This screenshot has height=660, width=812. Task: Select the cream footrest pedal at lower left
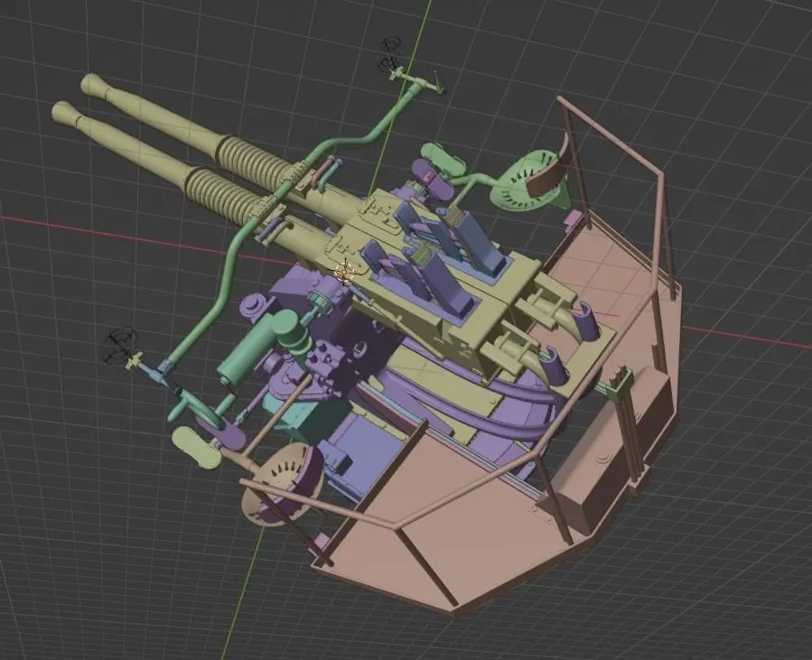click(196, 447)
